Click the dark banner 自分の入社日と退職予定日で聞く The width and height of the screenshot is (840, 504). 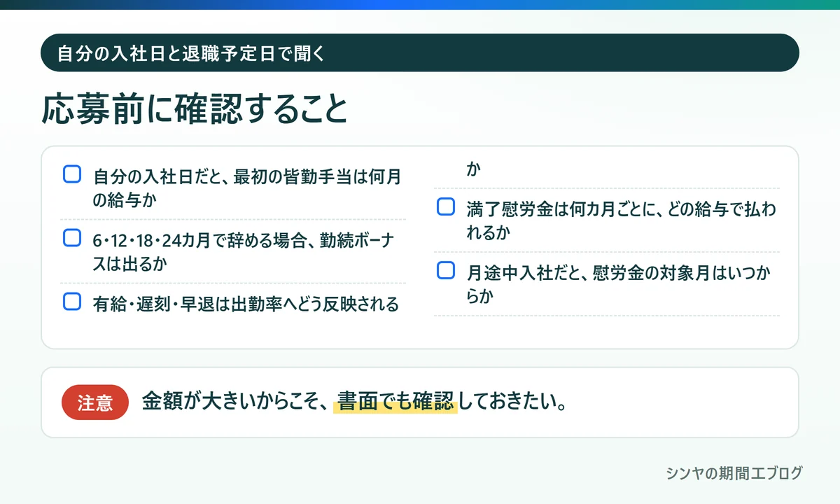[x=420, y=52]
